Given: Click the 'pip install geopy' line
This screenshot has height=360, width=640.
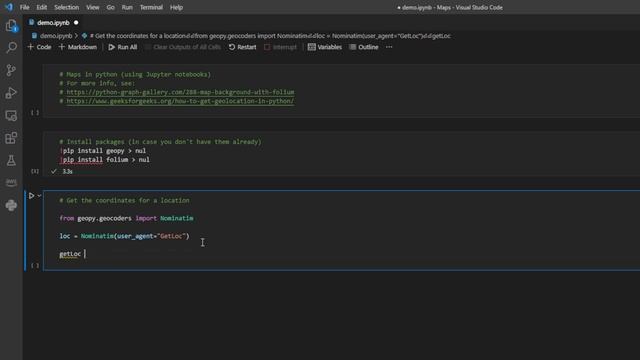Looking at the screenshot, I should pyautogui.click(x=103, y=151).
